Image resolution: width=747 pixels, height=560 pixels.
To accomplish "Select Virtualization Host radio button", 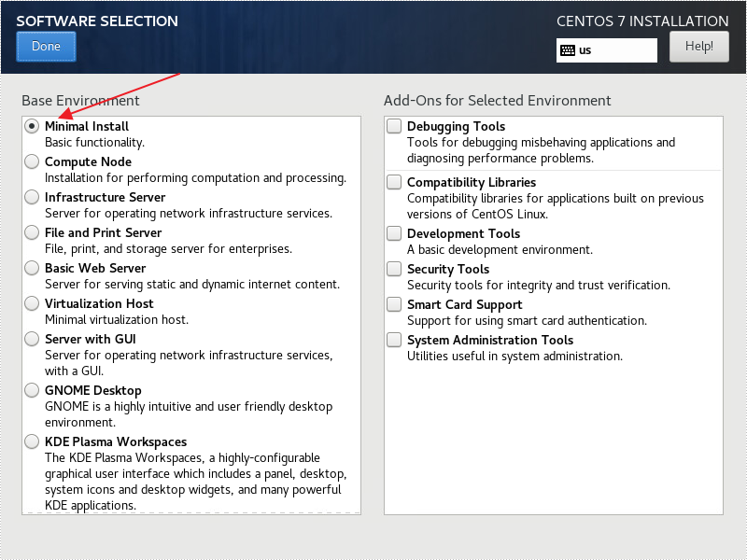I will point(32,303).
